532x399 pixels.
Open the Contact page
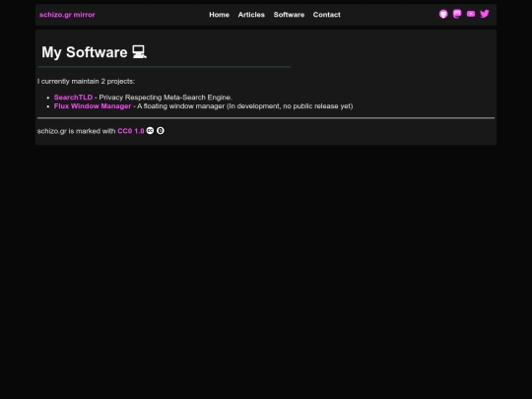[327, 15]
